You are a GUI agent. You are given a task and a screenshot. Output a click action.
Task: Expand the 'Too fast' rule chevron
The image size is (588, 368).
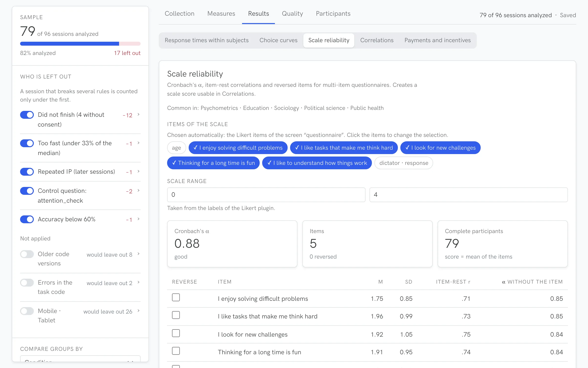(138, 143)
